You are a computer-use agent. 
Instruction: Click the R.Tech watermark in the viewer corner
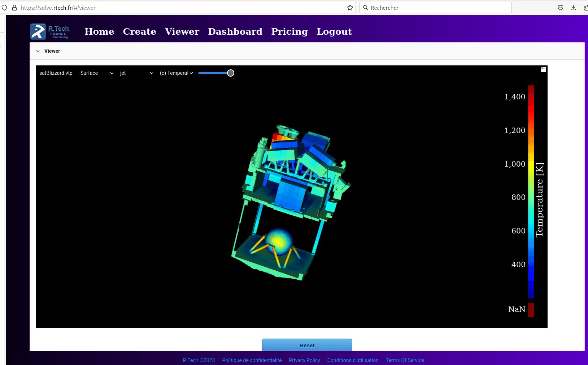[x=543, y=69]
